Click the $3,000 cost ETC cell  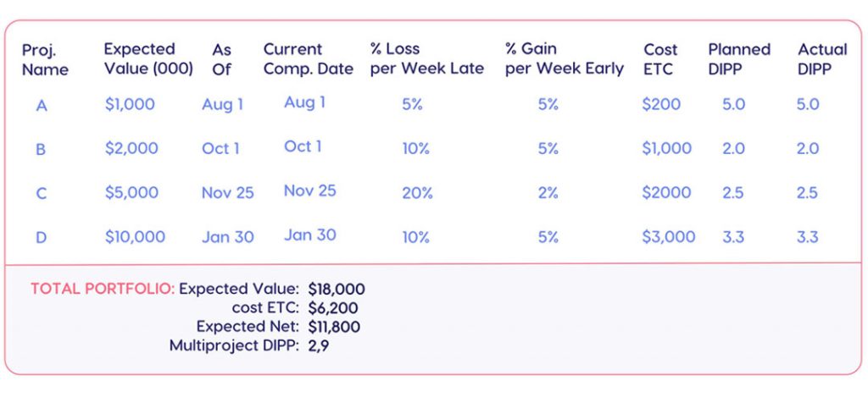(x=668, y=237)
